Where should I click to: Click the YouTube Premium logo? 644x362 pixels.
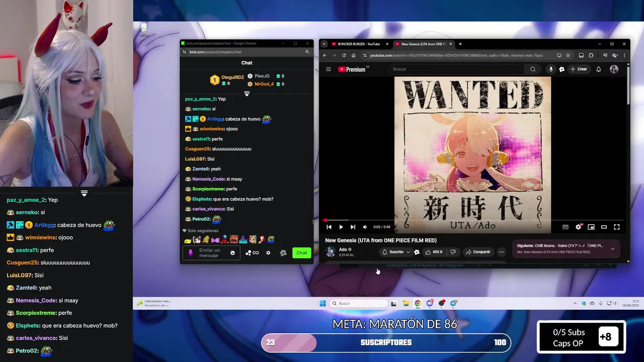click(352, 69)
